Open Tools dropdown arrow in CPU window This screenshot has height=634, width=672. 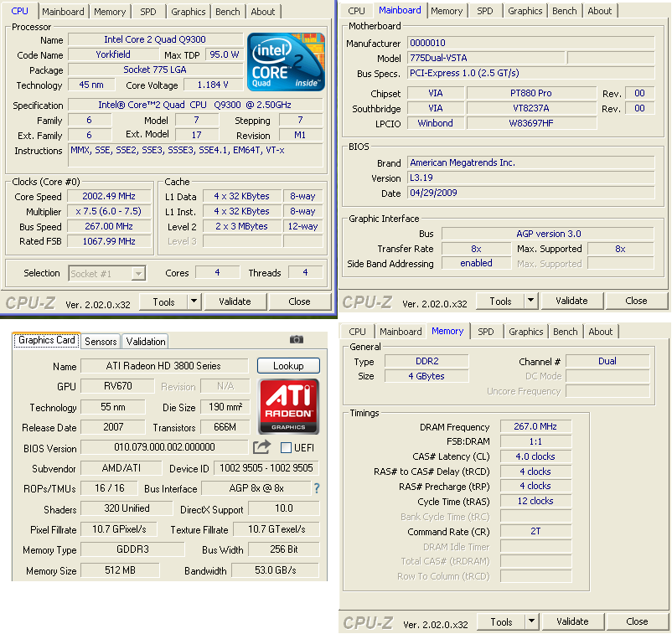(x=194, y=302)
